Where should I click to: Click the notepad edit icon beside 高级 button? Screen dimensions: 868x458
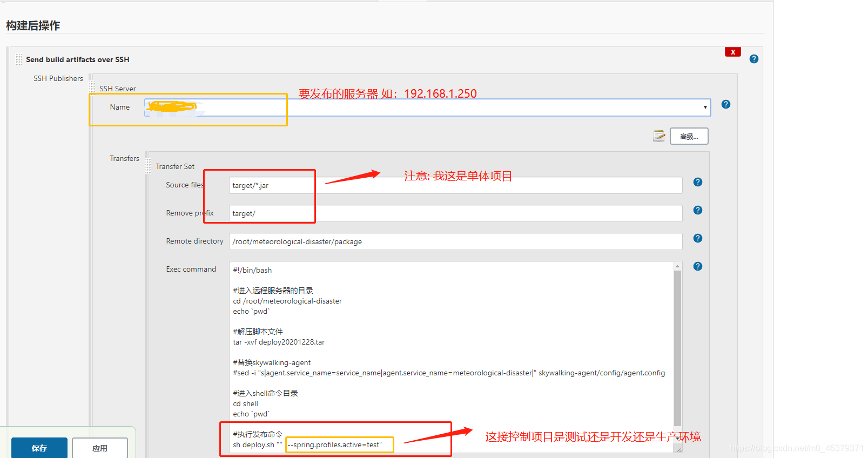click(x=659, y=136)
